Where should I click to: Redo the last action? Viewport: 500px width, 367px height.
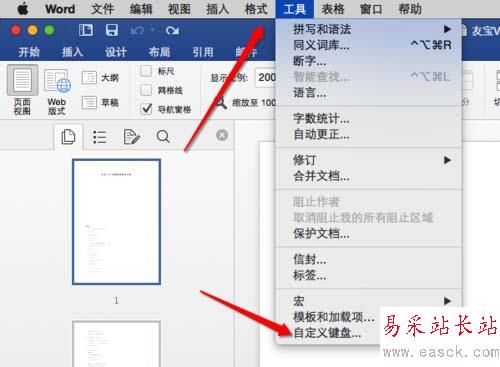pos(172,31)
